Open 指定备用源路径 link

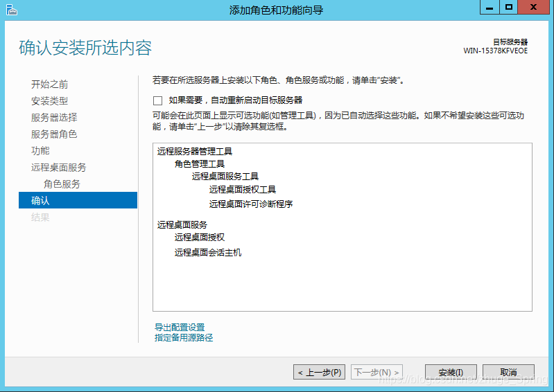click(184, 338)
